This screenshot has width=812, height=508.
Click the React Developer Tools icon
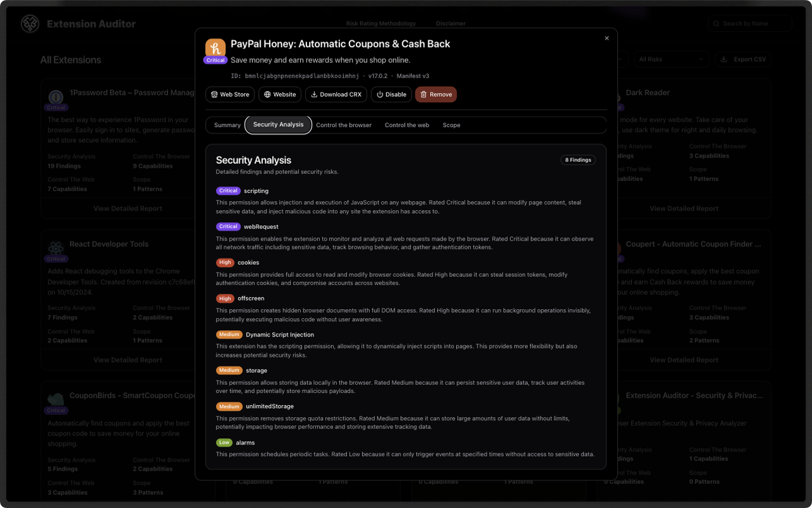pyautogui.click(x=56, y=248)
